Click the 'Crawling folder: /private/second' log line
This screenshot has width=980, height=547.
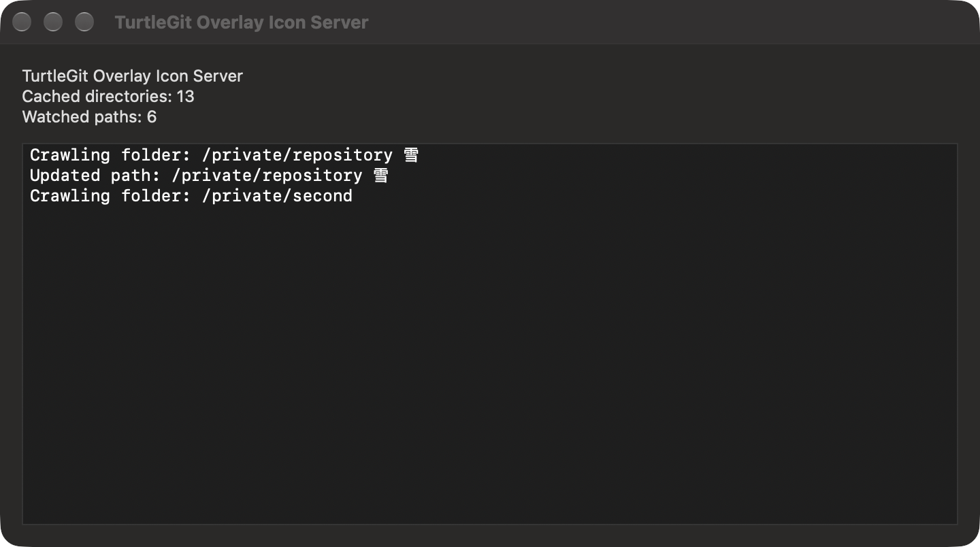[x=191, y=196]
